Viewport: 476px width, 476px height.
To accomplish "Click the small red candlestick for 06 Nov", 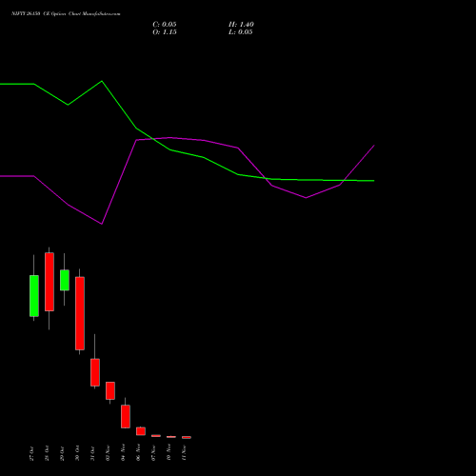I will (141, 431).
